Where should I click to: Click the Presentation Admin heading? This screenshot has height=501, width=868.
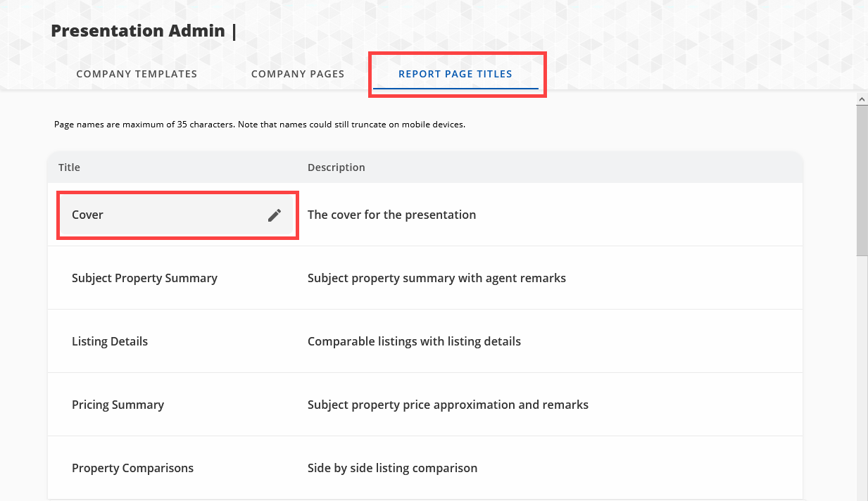coord(138,31)
